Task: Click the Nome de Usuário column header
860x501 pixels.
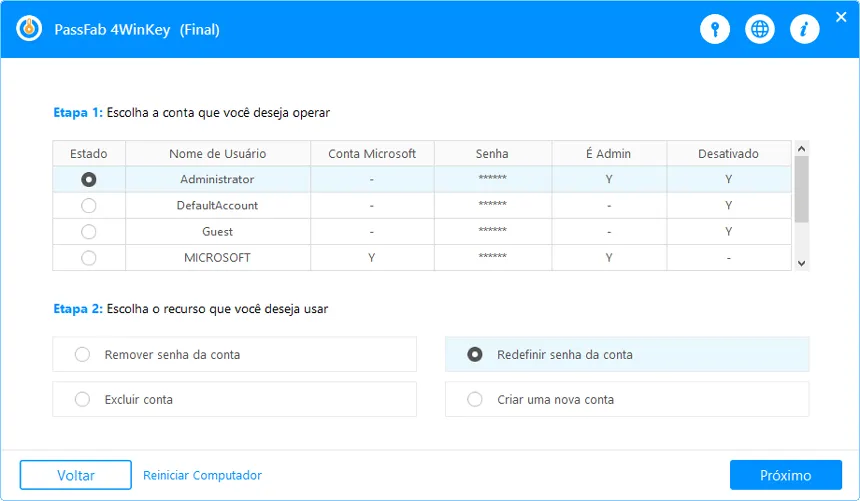Action: [217, 154]
